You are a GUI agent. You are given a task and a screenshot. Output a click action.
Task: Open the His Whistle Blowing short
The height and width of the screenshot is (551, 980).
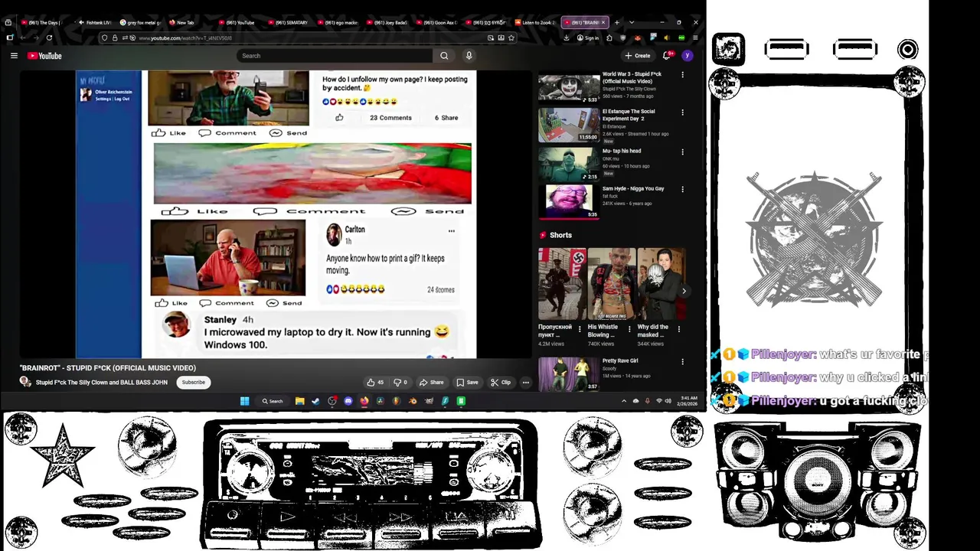(611, 284)
